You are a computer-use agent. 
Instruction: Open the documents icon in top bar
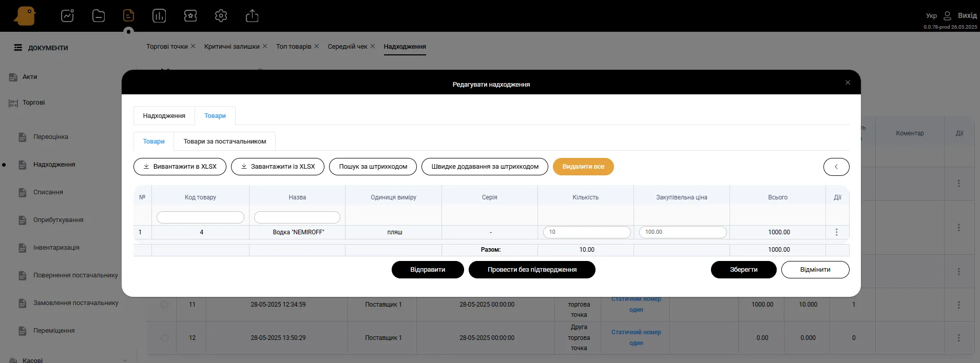pos(128,16)
